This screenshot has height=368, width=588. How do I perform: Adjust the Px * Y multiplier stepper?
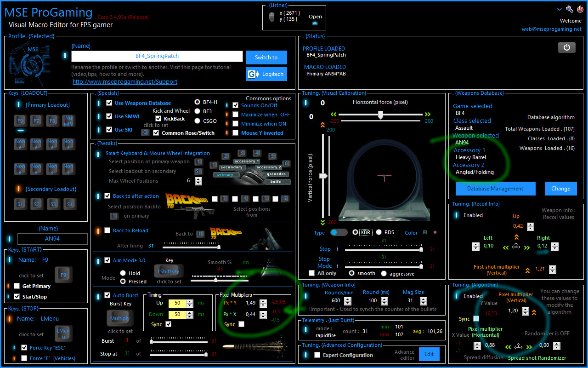(263, 303)
